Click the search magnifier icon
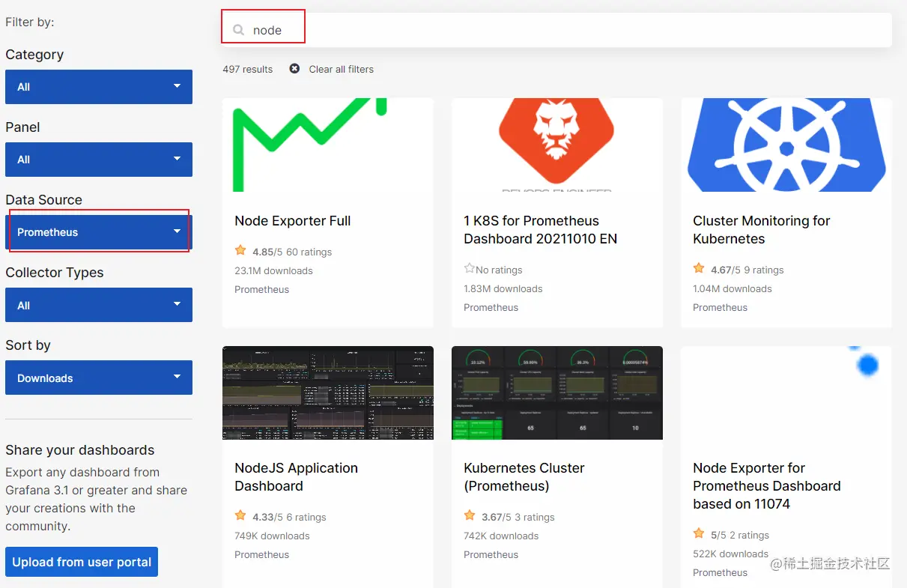907x588 pixels. tap(239, 30)
